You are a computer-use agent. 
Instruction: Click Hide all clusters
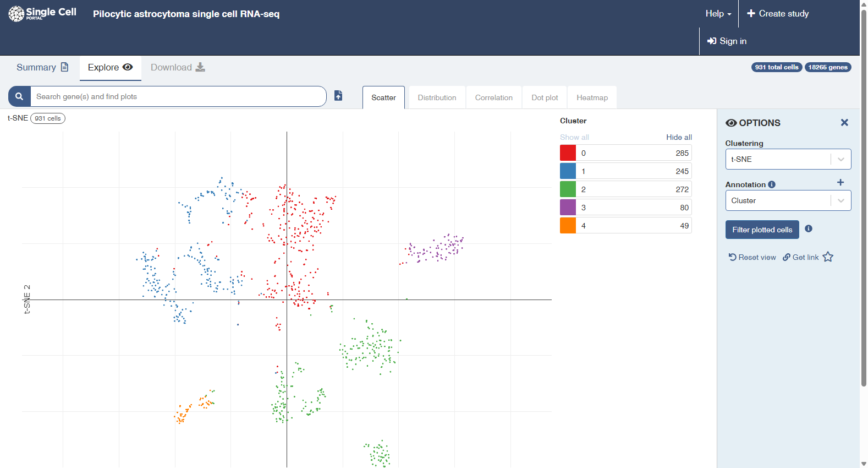(679, 137)
